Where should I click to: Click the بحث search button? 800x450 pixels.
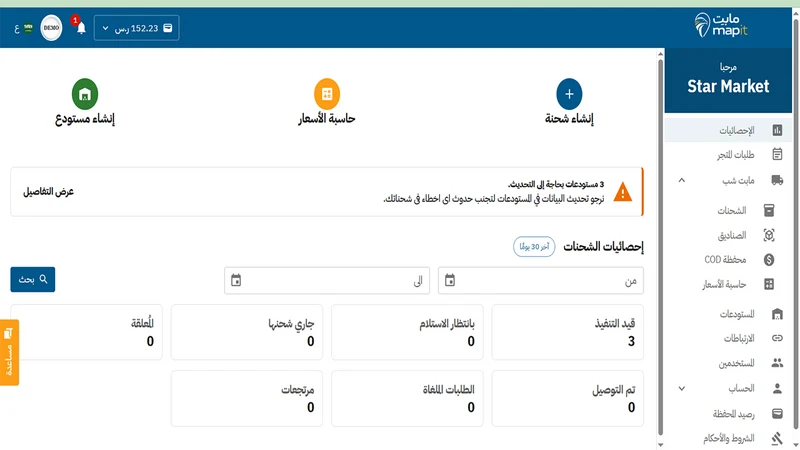(x=33, y=280)
